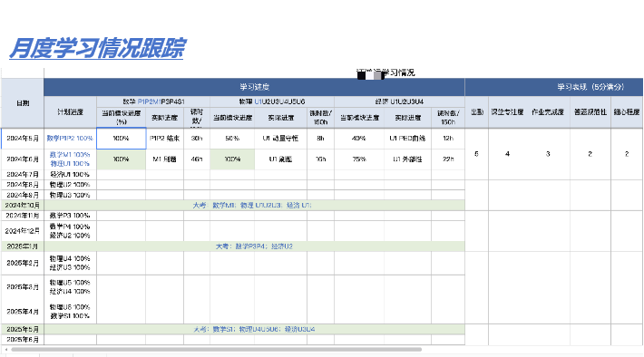Click the 物理U2 100% plan cell
The image size is (644, 357).
(70, 185)
